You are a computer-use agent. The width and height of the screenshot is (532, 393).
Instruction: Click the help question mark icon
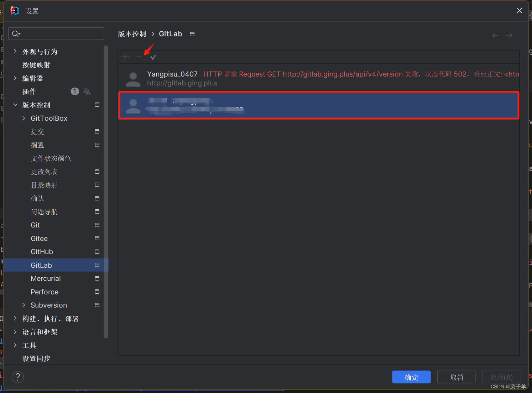coord(18,377)
